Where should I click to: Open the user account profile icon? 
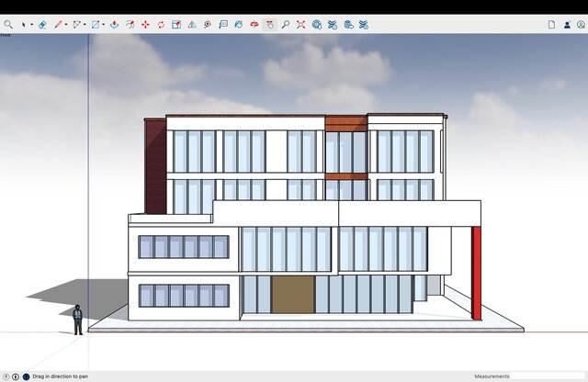pos(582,25)
